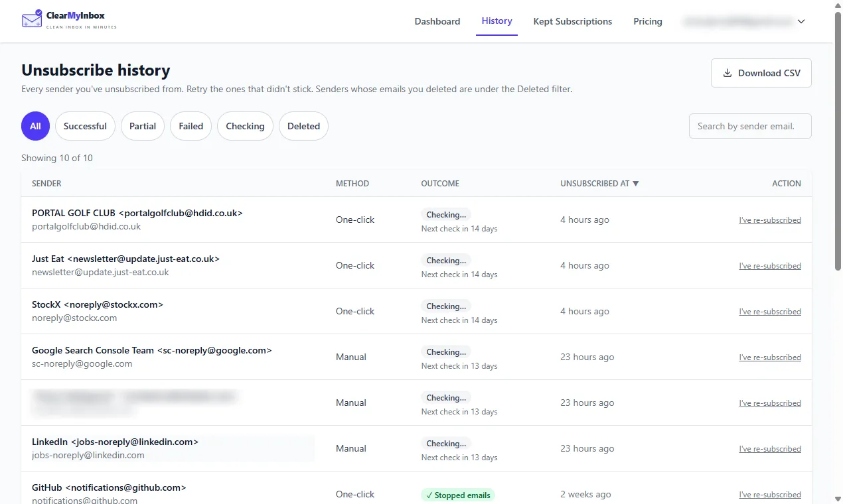This screenshot has height=504, width=843.
Task: Click the Unsubscribe history heading
Action: click(96, 70)
